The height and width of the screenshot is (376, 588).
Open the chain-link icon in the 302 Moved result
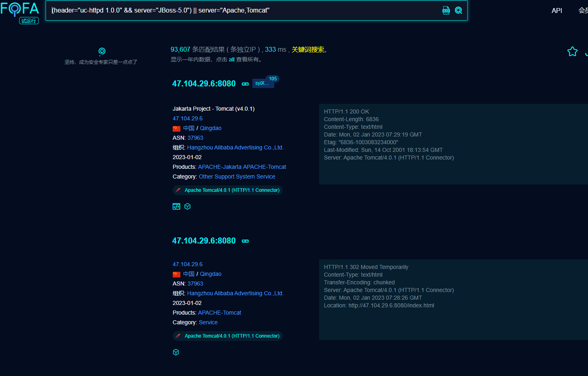coord(245,241)
